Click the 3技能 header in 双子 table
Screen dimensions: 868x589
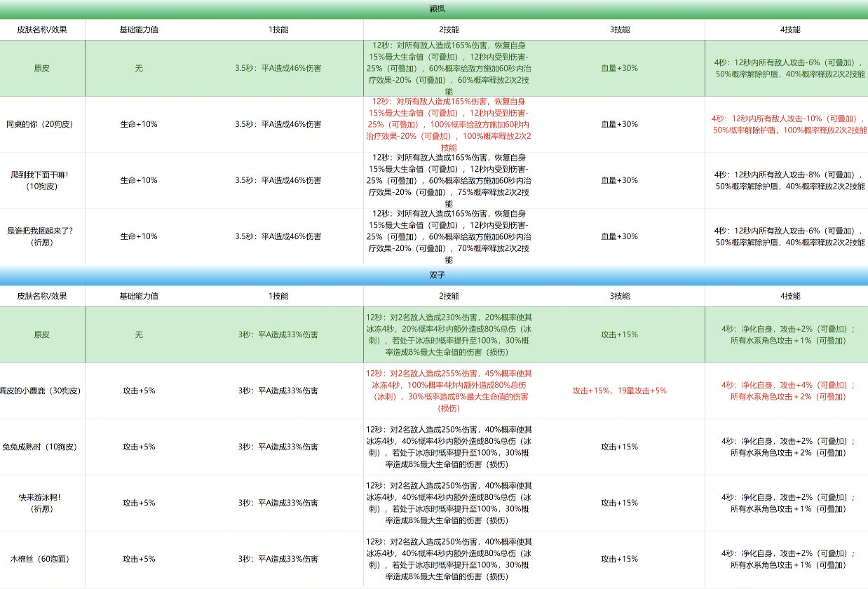coord(619,296)
